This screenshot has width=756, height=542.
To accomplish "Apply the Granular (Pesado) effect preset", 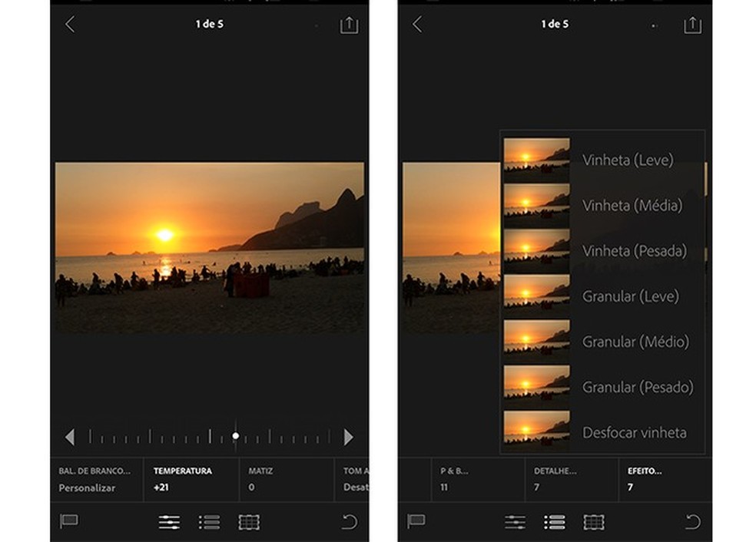I will [636, 387].
